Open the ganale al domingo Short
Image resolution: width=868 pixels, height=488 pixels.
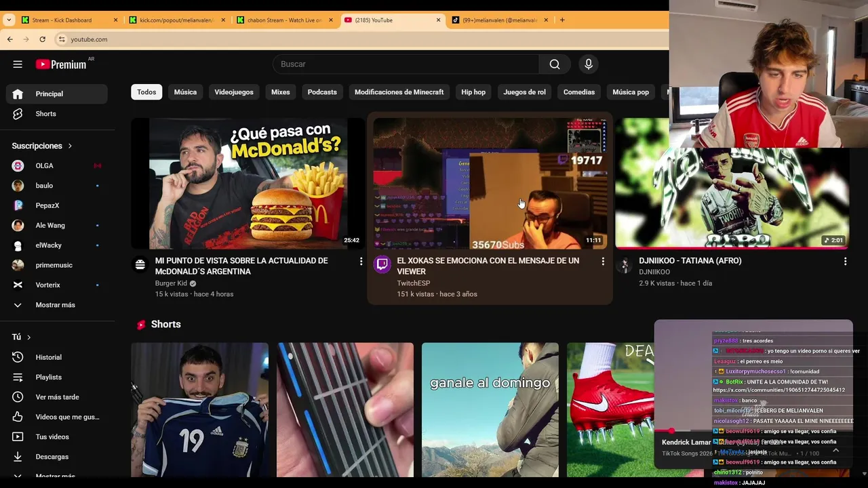490,409
